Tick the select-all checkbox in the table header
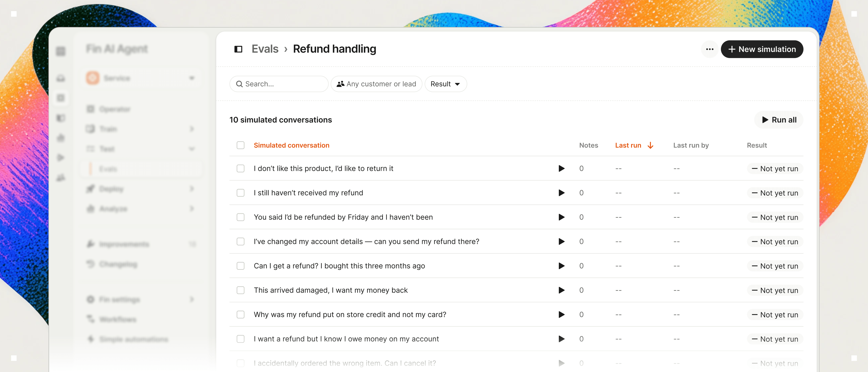Viewport: 868px width, 372px height. pos(241,145)
